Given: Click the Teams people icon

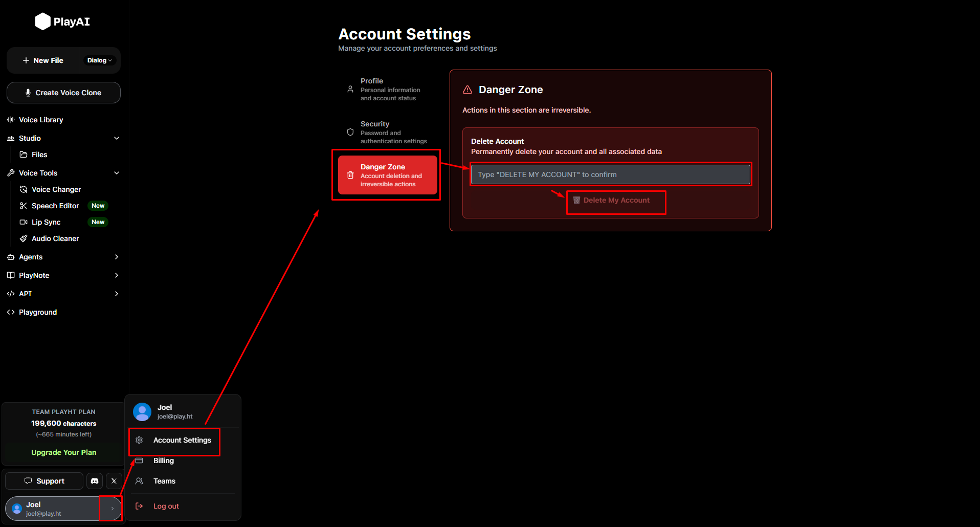Looking at the screenshot, I should pos(139,481).
